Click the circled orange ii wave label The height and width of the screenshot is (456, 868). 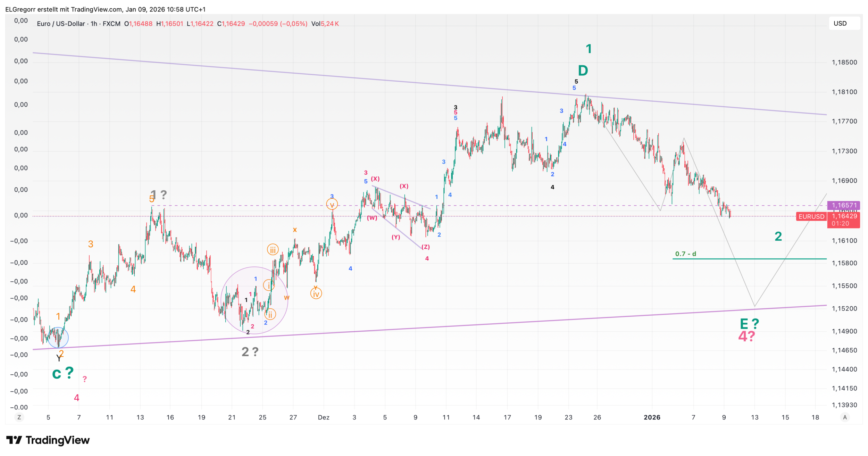click(x=270, y=314)
